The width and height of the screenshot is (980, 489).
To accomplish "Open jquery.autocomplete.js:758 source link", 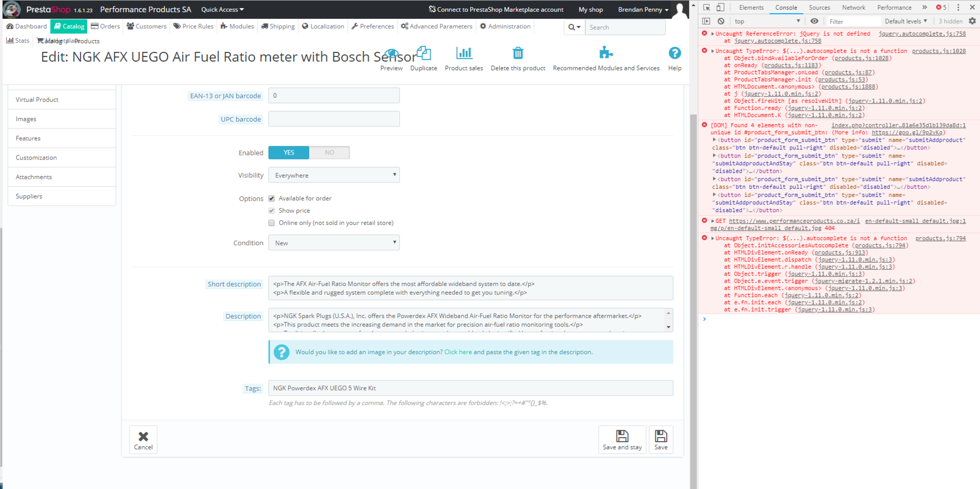I will tap(922, 34).
